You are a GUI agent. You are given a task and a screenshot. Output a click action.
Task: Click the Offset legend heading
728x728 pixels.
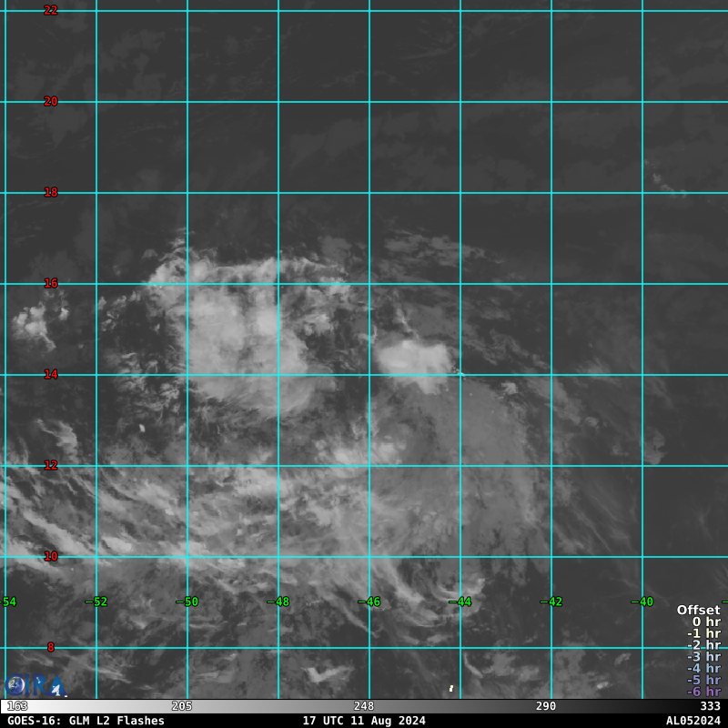(x=698, y=610)
